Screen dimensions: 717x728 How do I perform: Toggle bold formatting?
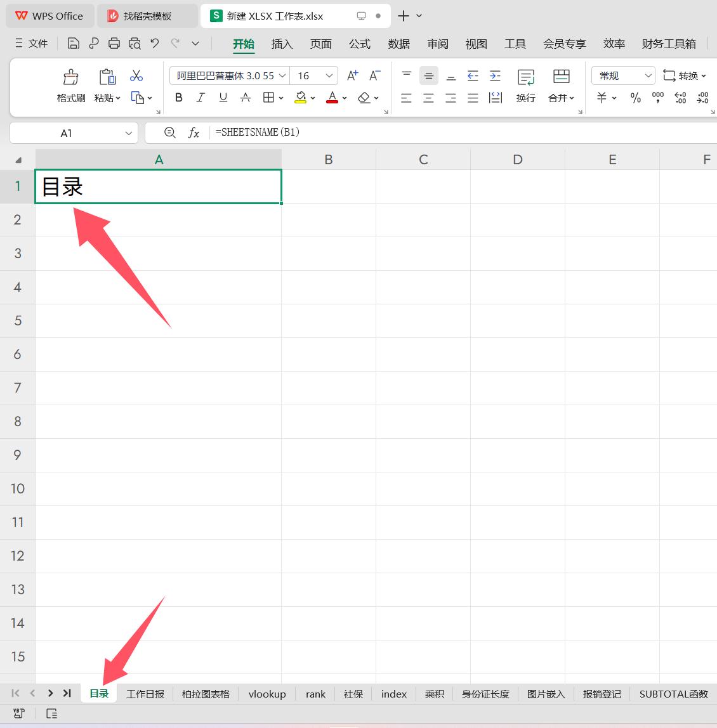pyautogui.click(x=179, y=98)
